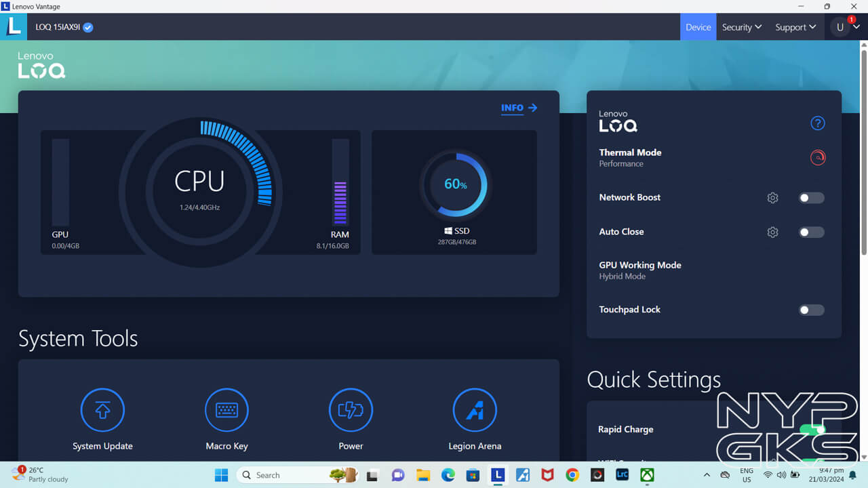Screen dimensions: 868x488
Task: Open the System Update tool icon
Action: 102,410
